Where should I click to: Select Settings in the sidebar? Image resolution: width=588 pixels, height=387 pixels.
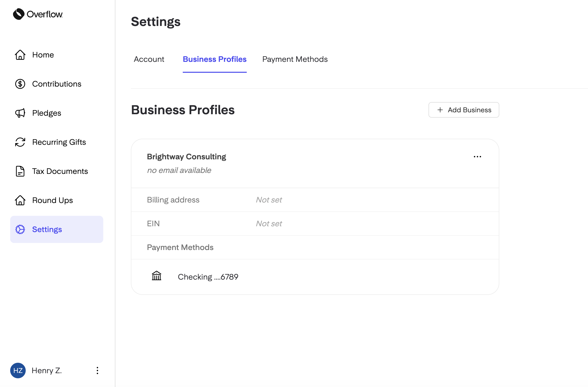[x=56, y=229]
